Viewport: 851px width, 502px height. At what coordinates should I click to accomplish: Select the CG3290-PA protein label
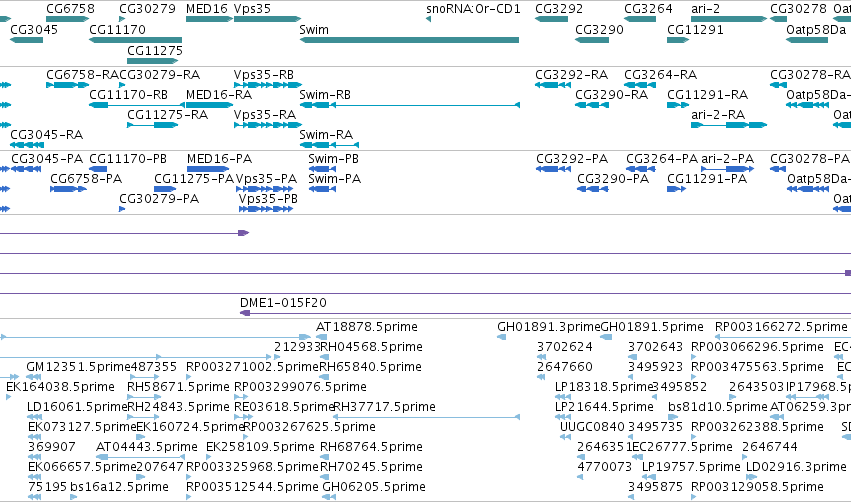click(x=613, y=179)
